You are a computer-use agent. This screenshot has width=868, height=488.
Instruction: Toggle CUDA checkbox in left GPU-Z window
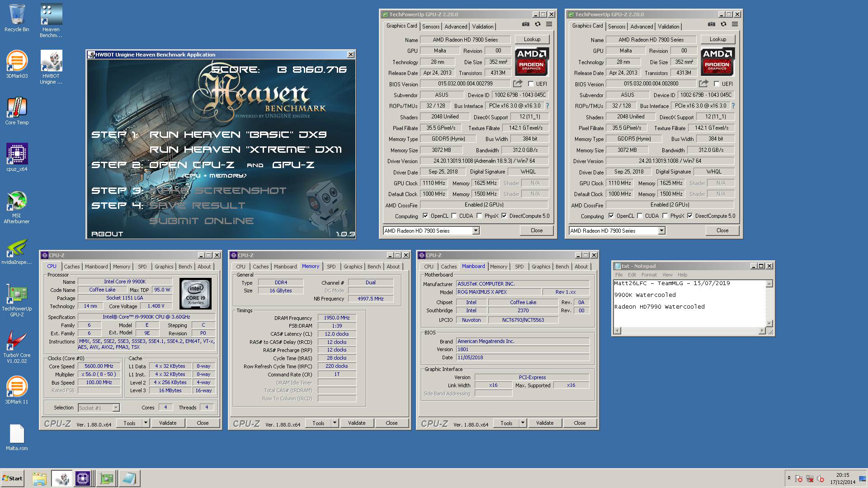tap(454, 216)
